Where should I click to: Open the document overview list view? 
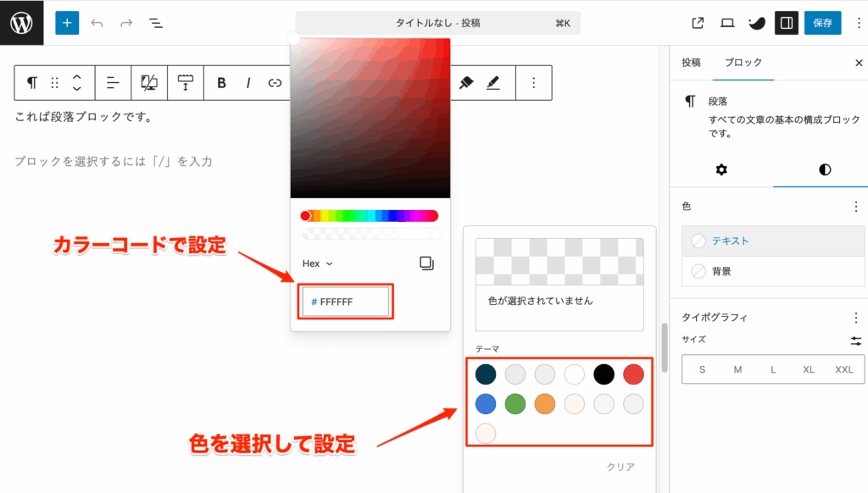(x=156, y=23)
